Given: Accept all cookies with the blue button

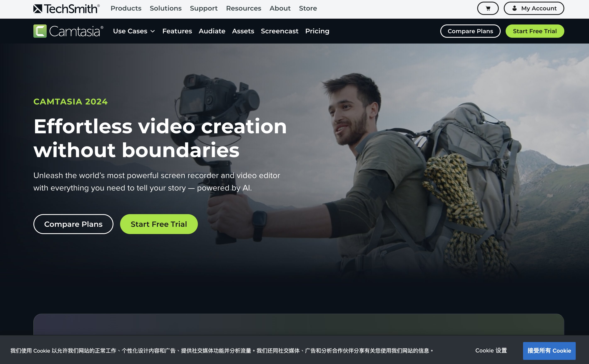Looking at the screenshot, I should [549, 351].
